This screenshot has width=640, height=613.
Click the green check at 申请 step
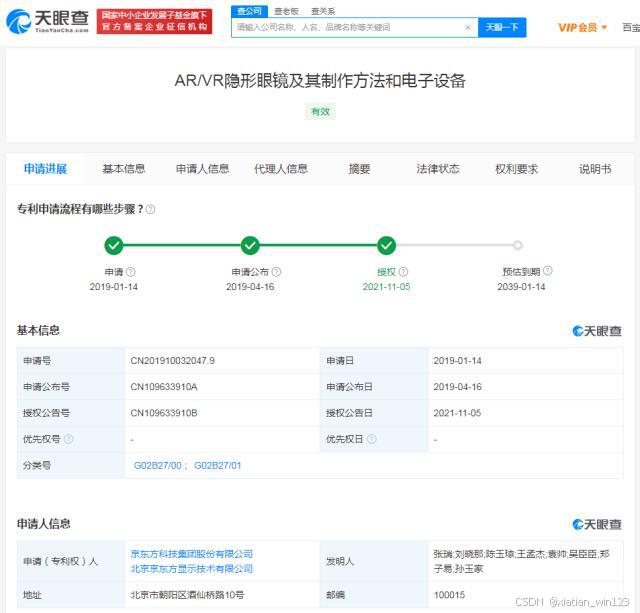point(114,245)
